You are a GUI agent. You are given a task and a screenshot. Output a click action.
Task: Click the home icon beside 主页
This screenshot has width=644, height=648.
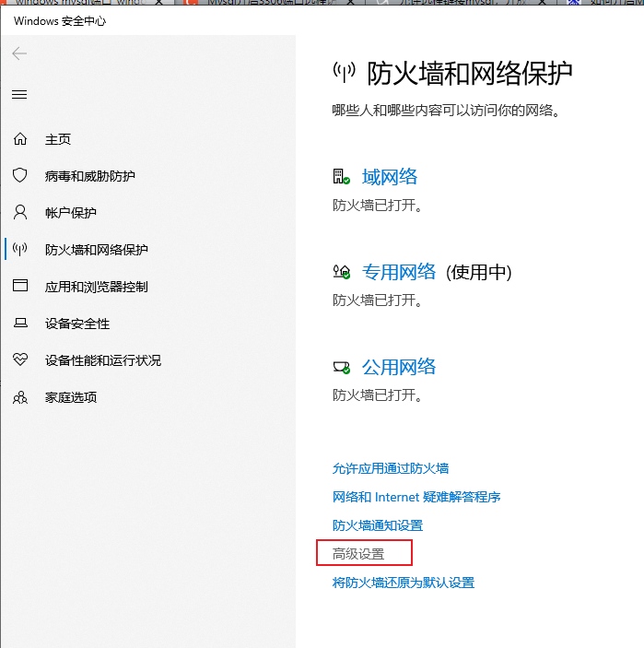click(20, 139)
